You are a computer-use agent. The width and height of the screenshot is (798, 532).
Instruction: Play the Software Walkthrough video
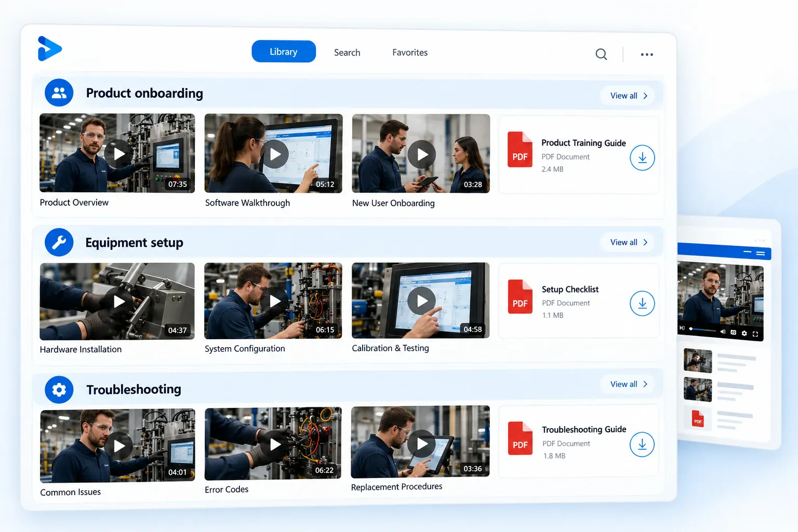[275, 154]
